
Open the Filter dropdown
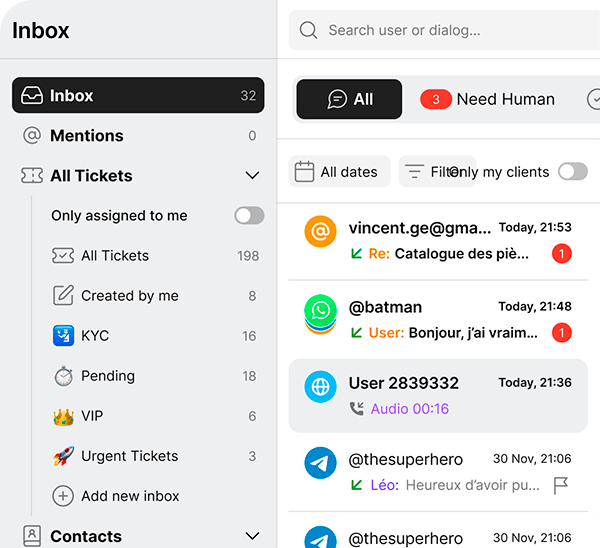(x=437, y=171)
